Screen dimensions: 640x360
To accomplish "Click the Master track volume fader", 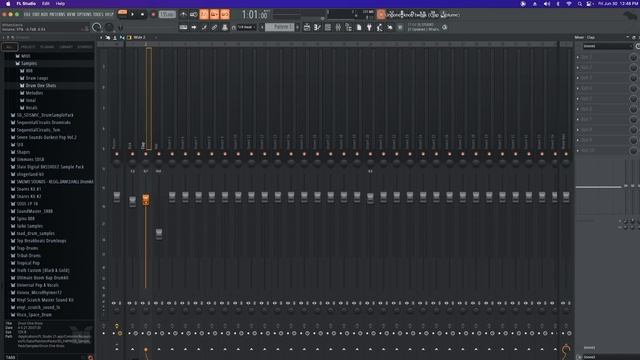I will coord(117,197).
